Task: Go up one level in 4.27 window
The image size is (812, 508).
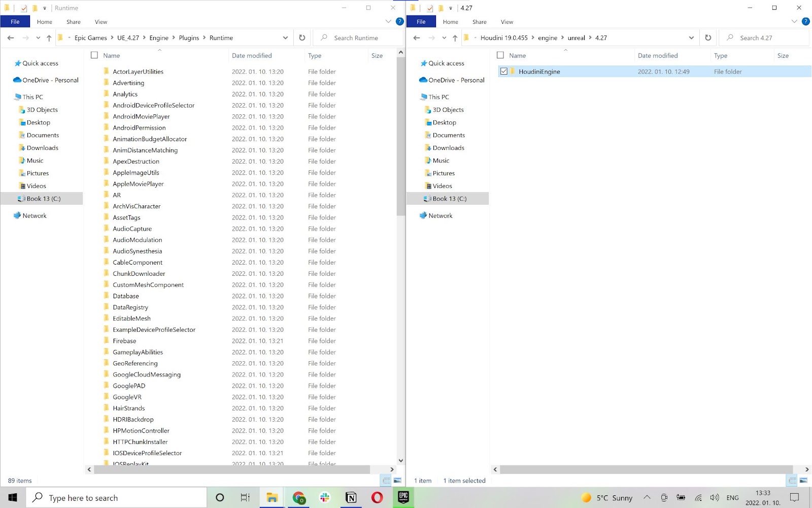Action: [455, 38]
